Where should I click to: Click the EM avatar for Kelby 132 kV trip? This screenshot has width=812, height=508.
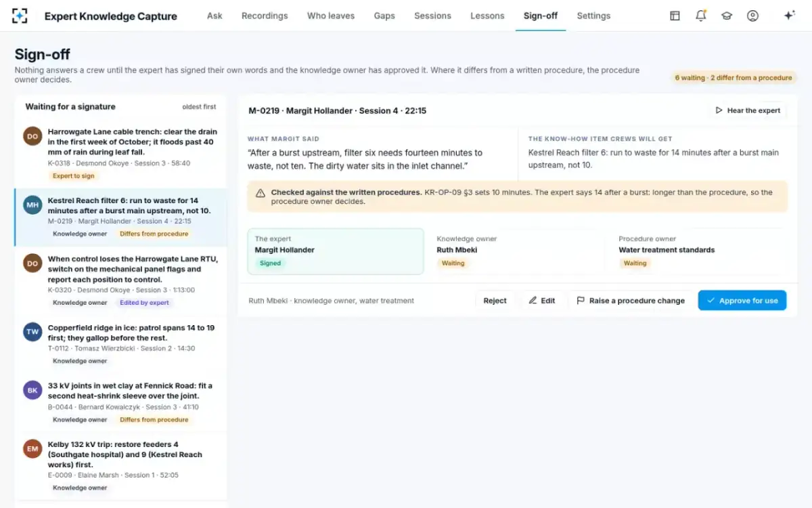point(32,448)
